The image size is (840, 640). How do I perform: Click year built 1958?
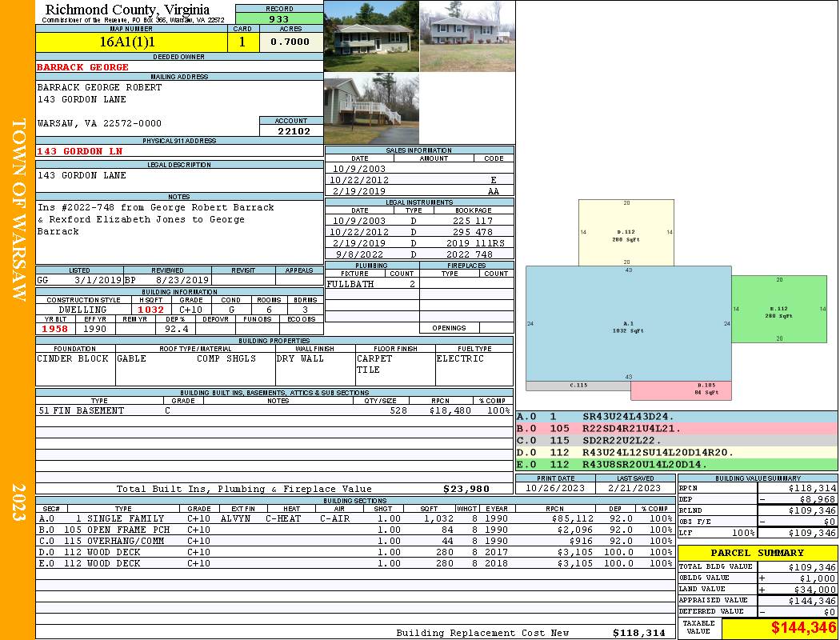[55, 329]
